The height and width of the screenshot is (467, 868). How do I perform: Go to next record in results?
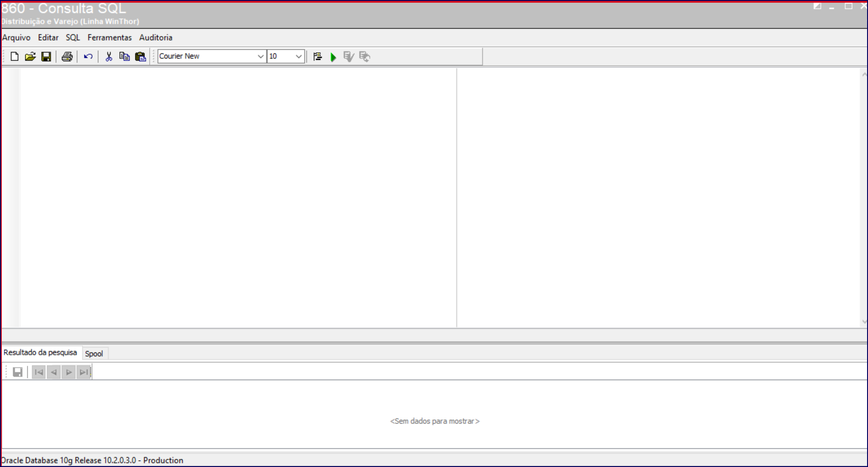point(69,372)
